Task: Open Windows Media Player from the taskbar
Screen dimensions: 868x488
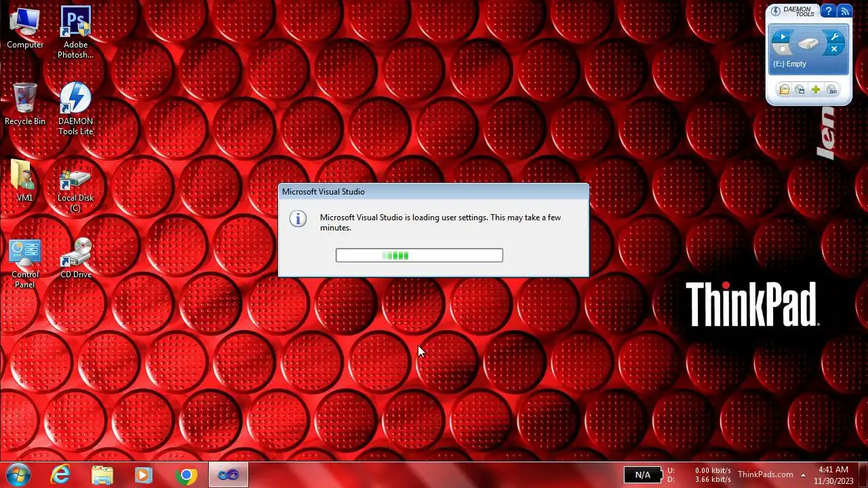Action: click(x=144, y=475)
